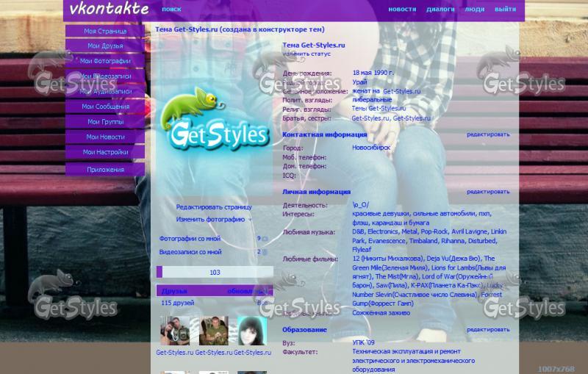Click the birthday 18 мая link
Viewport: 588px width, 374px height.
coord(362,73)
